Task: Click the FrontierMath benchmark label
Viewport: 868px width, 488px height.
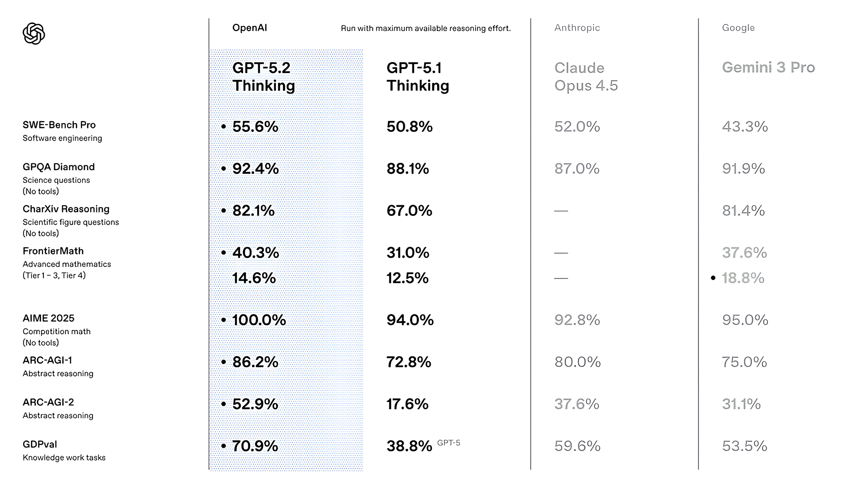Action: coord(53,251)
